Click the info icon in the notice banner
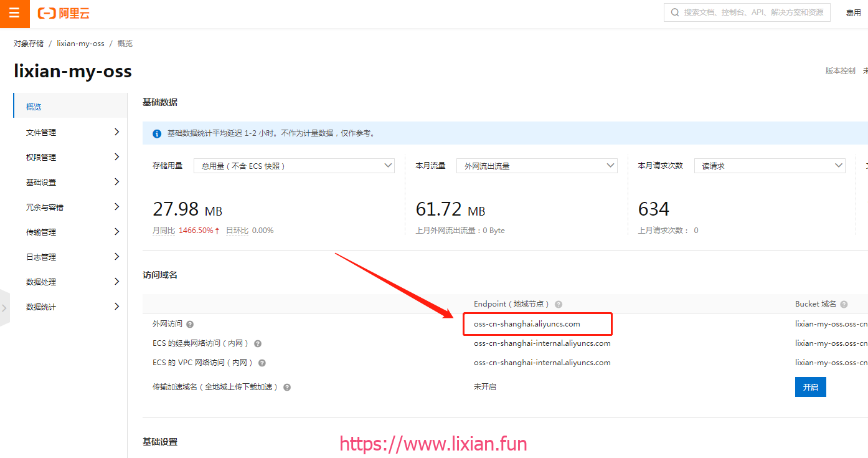The height and width of the screenshot is (458, 868). pyautogui.click(x=157, y=133)
